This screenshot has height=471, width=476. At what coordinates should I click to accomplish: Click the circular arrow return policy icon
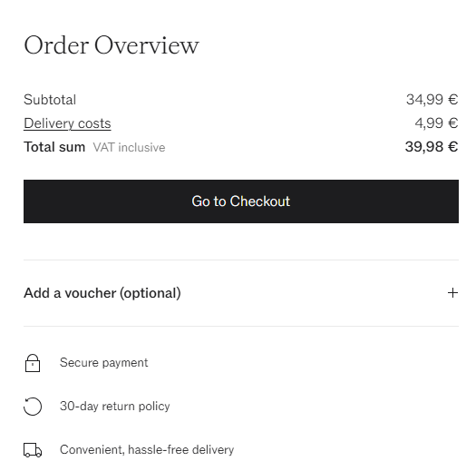coord(33,407)
